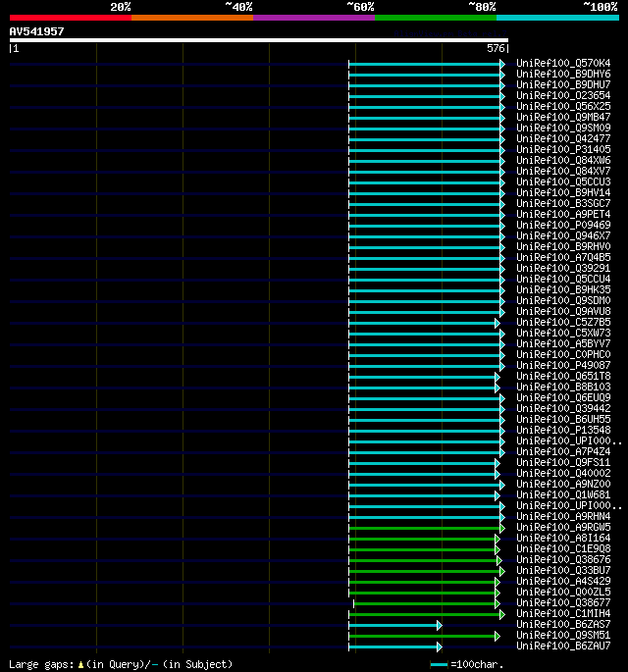Select the UniRef100_Q84XW6 label
Image resolution: width=628 pixels, height=672 pixels.
coord(563,160)
